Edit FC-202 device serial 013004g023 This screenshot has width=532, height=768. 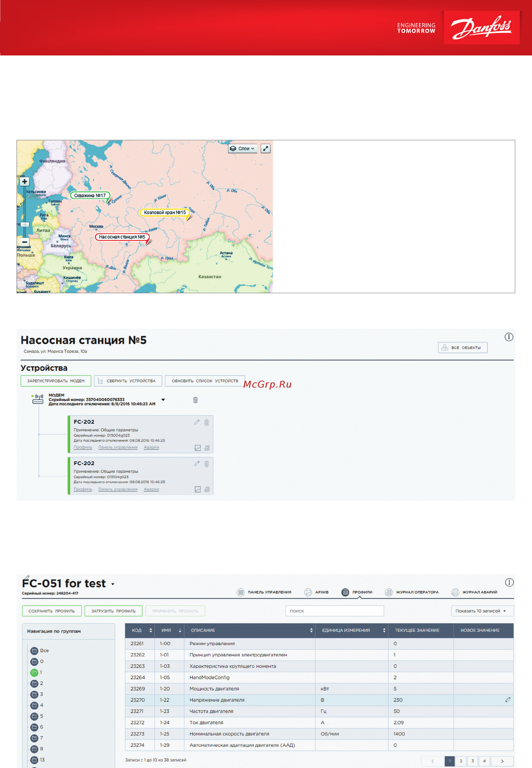197,422
